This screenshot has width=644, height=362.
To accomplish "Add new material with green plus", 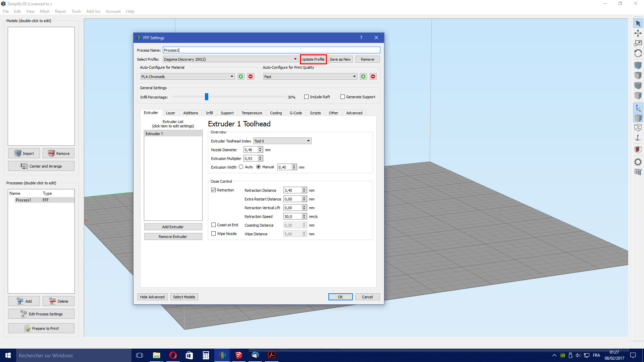I will click(241, 77).
